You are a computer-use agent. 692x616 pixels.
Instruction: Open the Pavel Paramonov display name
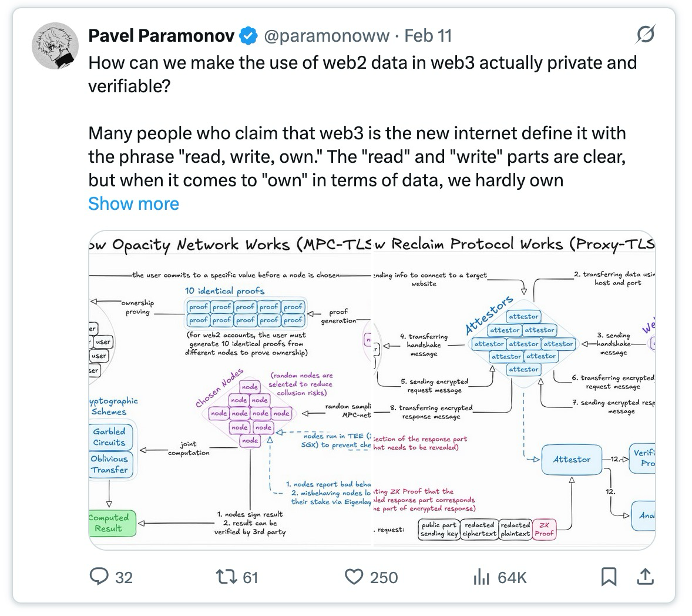[161, 36]
